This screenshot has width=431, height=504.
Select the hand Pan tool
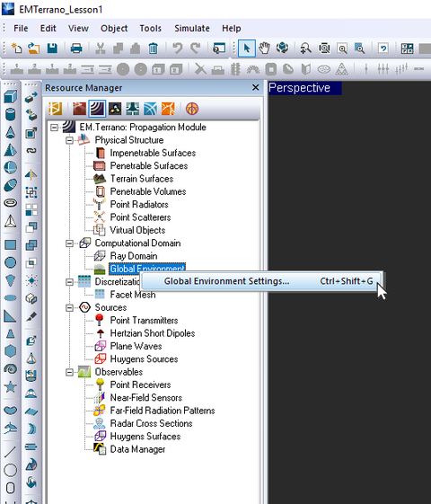(x=265, y=49)
